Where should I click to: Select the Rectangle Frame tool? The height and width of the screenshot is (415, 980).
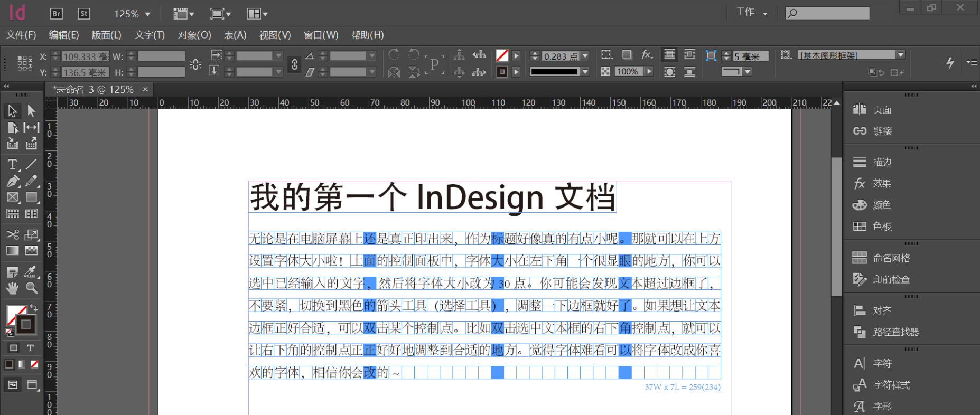(x=12, y=197)
